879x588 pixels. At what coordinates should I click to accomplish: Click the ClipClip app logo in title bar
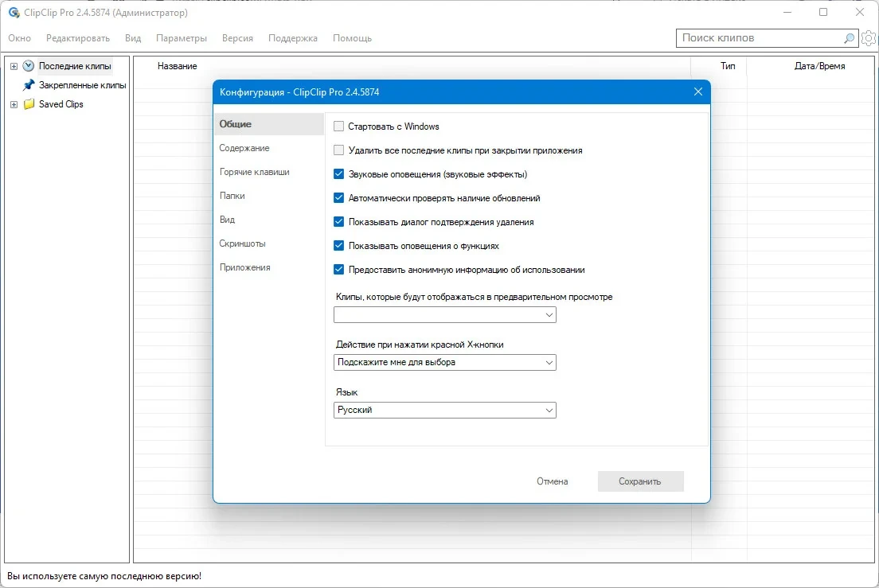click(x=14, y=12)
